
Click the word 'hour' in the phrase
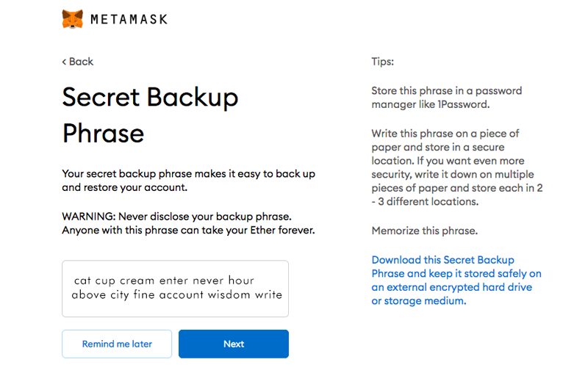click(x=241, y=281)
